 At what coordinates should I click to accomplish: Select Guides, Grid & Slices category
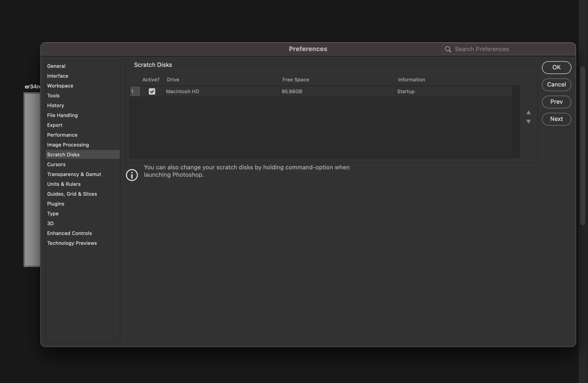pyautogui.click(x=72, y=194)
